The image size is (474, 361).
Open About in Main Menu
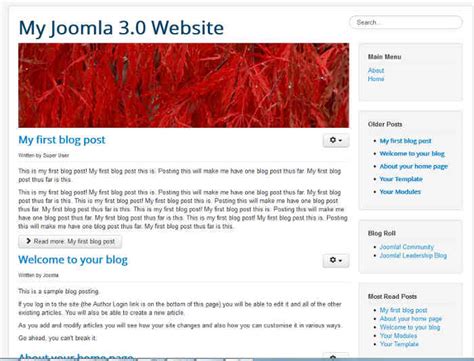(376, 70)
